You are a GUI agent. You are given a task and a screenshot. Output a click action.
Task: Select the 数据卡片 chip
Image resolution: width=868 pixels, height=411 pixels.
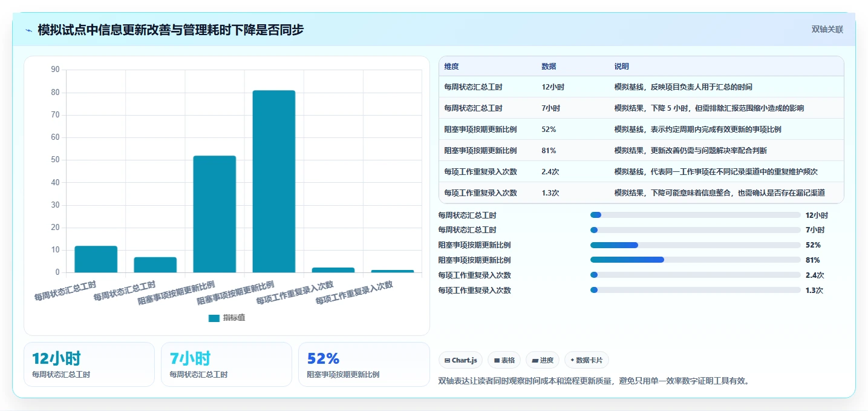coord(587,360)
